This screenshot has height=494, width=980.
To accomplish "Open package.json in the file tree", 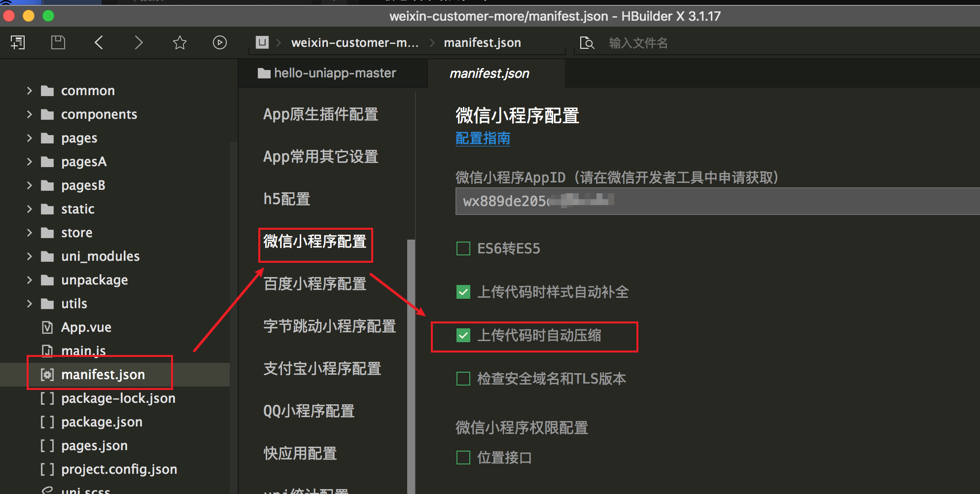I will tap(102, 422).
